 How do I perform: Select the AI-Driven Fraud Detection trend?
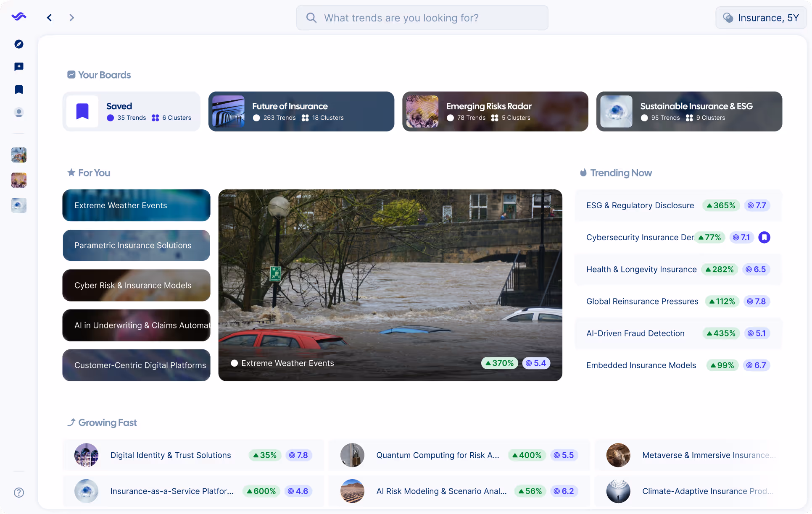click(635, 333)
